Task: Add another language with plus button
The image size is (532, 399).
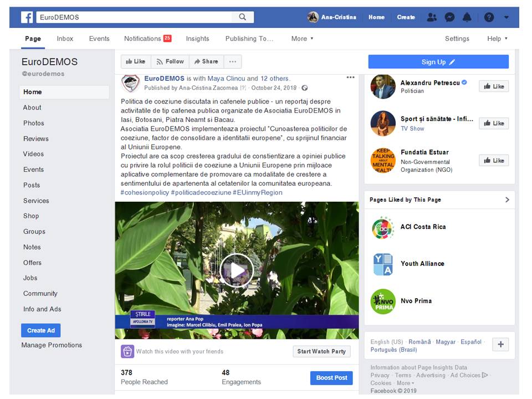Action: [500, 345]
